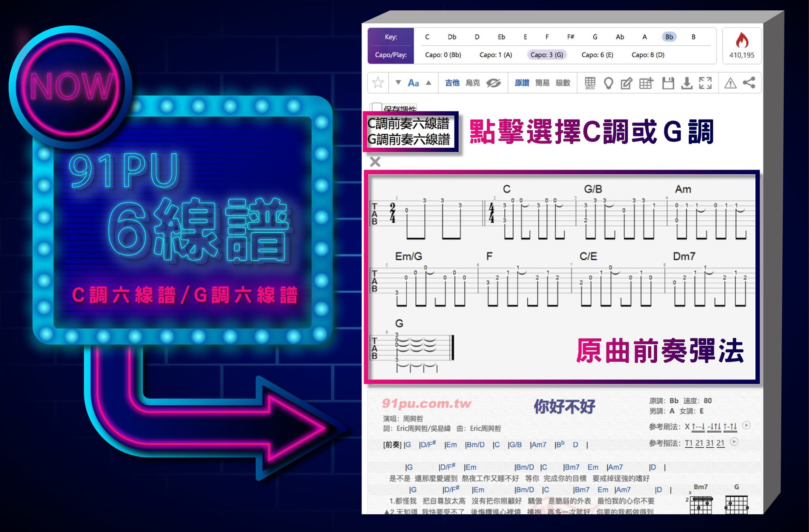
Task: Click the share icon
Action: coord(749,83)
